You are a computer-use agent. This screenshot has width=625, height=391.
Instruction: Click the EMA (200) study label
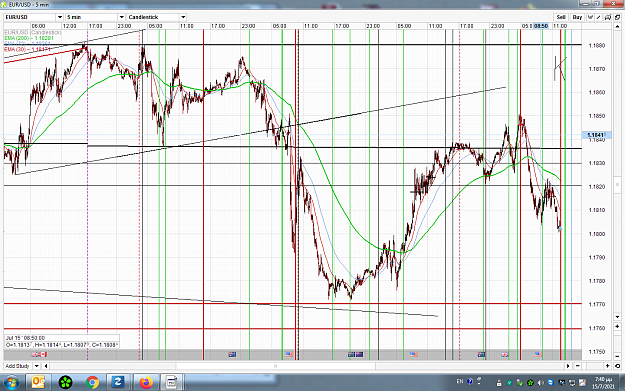click(x=29, y=38)
